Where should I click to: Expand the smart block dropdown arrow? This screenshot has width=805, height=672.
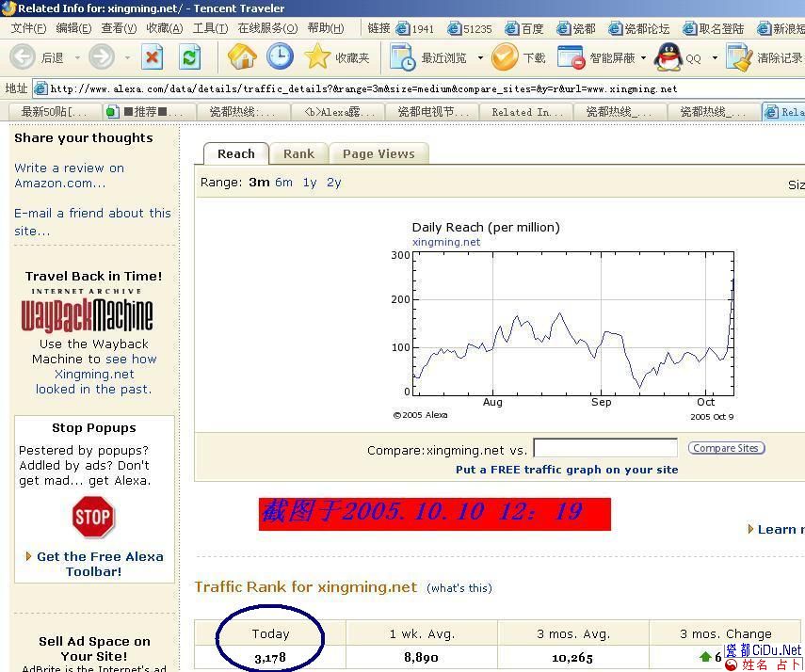click(644, 58)
